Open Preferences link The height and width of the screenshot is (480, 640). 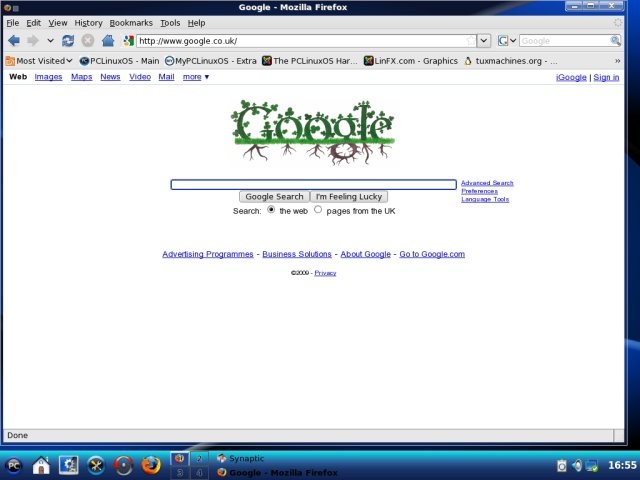[479, 191]
